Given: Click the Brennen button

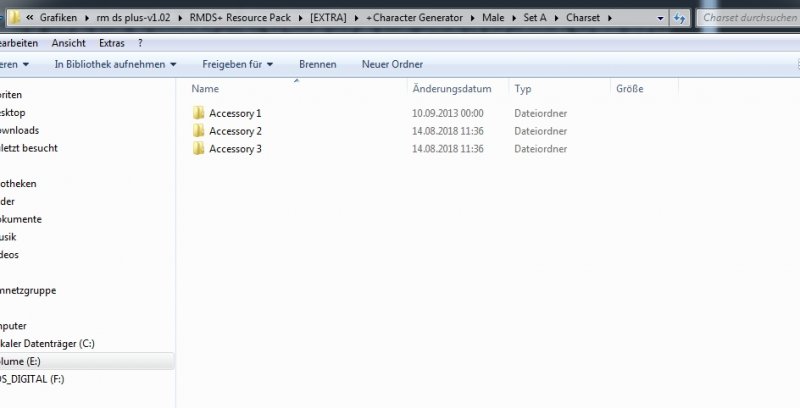Looking at the screenshot, I should (317, 64).
